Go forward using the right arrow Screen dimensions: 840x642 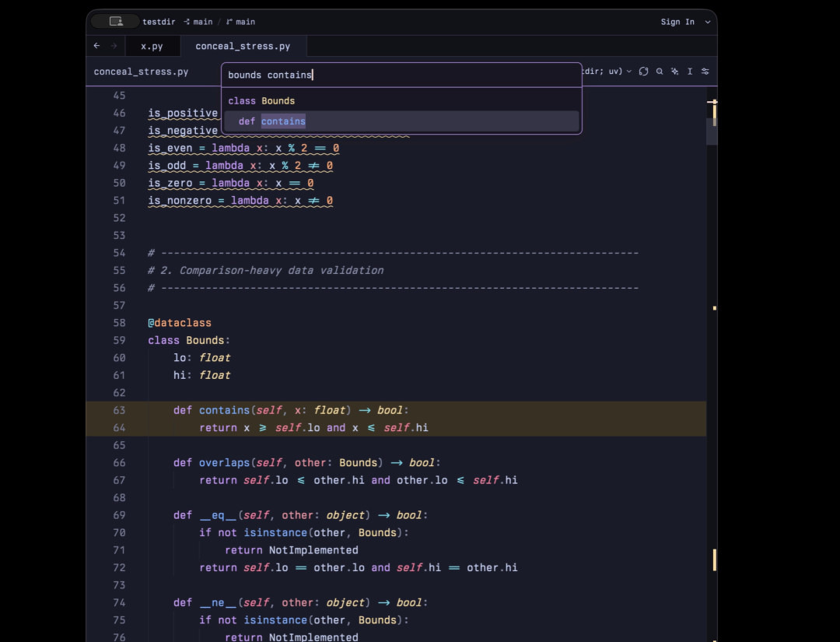pyautogui.click(x=114, y=46)
